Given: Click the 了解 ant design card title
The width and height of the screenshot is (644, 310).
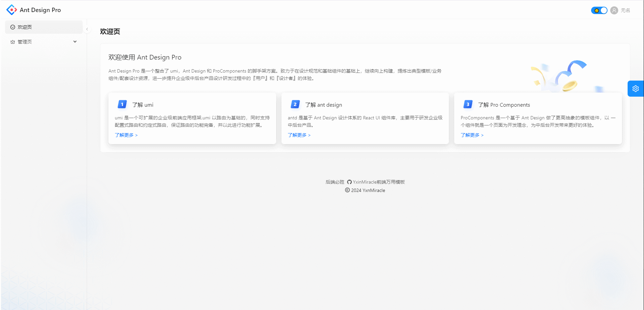Looking at the screenshot, I should (324, 105).
